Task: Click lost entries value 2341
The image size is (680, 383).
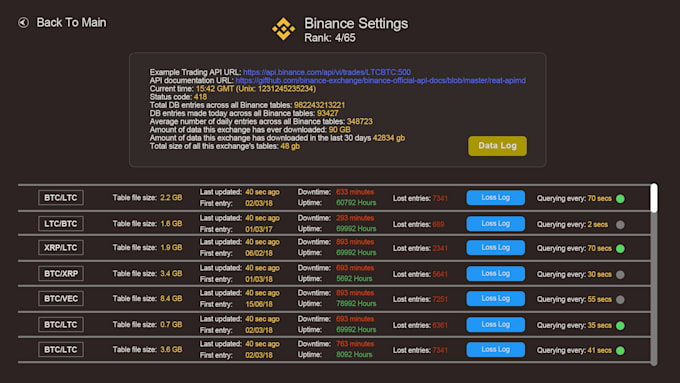Action: 440,249
